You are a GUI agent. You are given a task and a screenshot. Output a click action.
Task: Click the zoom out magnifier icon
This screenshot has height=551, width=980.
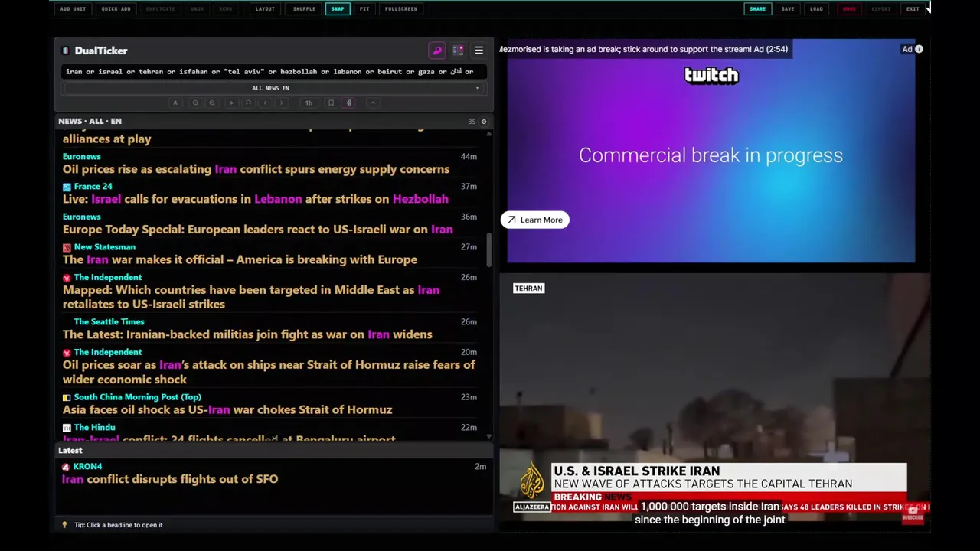tap(195, 103)
